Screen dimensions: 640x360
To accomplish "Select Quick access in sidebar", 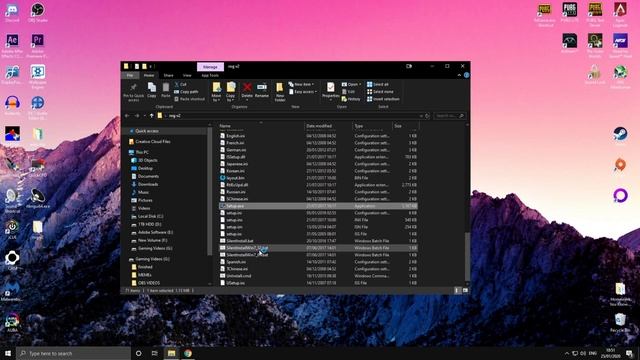I will point(147,131).
